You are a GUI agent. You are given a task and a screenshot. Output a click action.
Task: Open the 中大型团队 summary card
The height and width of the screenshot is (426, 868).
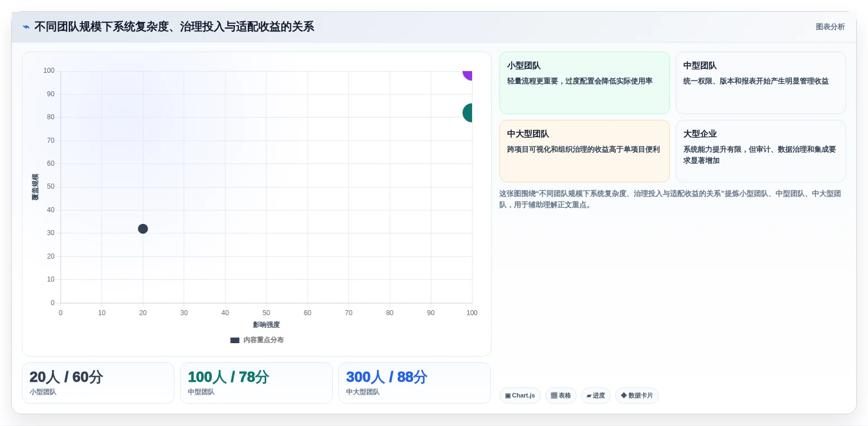(x=584, y=151)
